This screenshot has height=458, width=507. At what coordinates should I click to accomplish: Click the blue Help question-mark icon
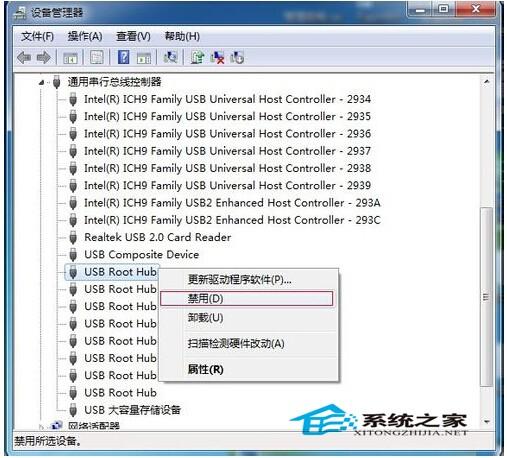coord(123,57)
